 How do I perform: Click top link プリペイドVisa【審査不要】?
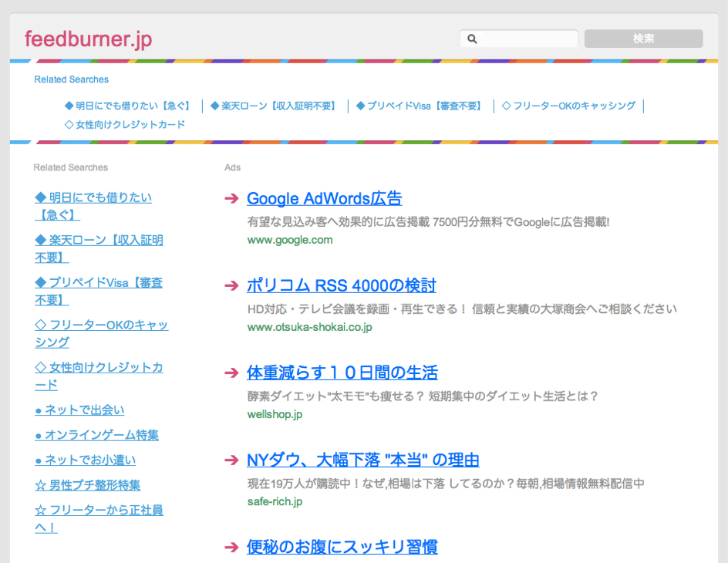coord(420,106)
